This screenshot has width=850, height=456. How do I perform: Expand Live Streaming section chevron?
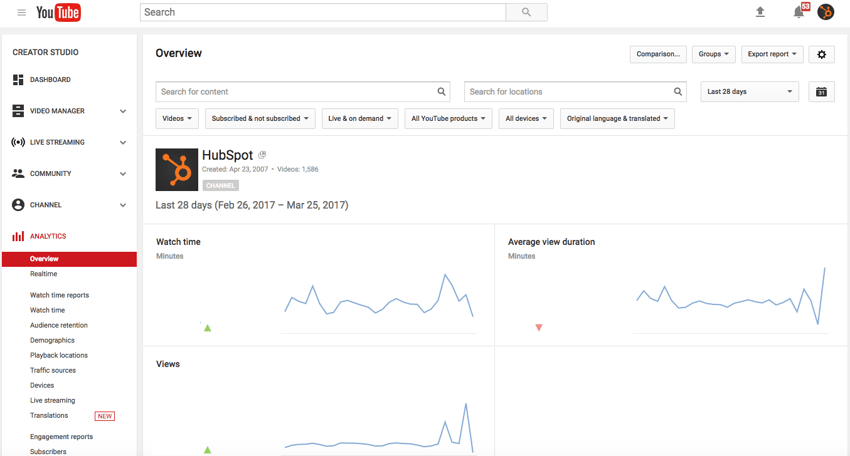[x=123, y=143]
